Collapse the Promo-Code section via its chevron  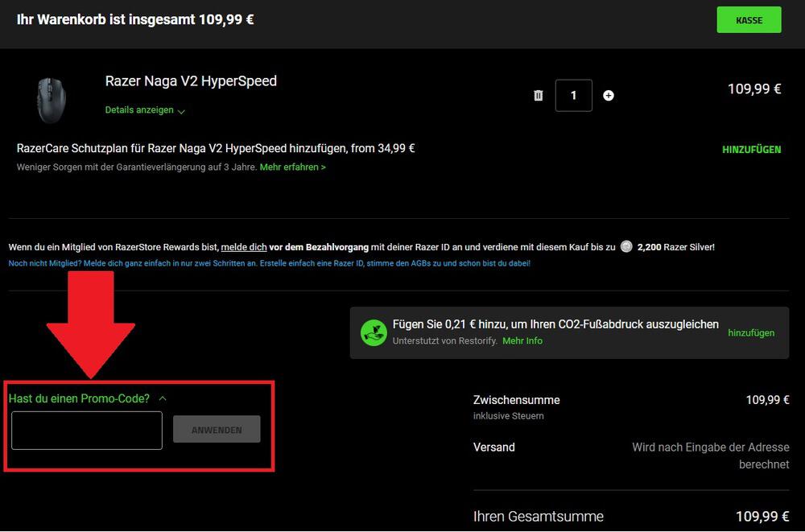click(163, 398)
